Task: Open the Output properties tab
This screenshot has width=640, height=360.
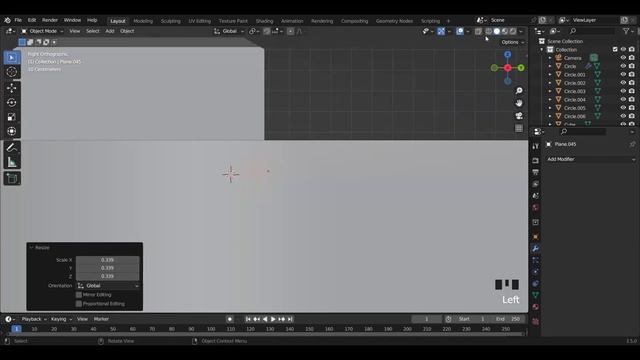Action: (536, 172)
